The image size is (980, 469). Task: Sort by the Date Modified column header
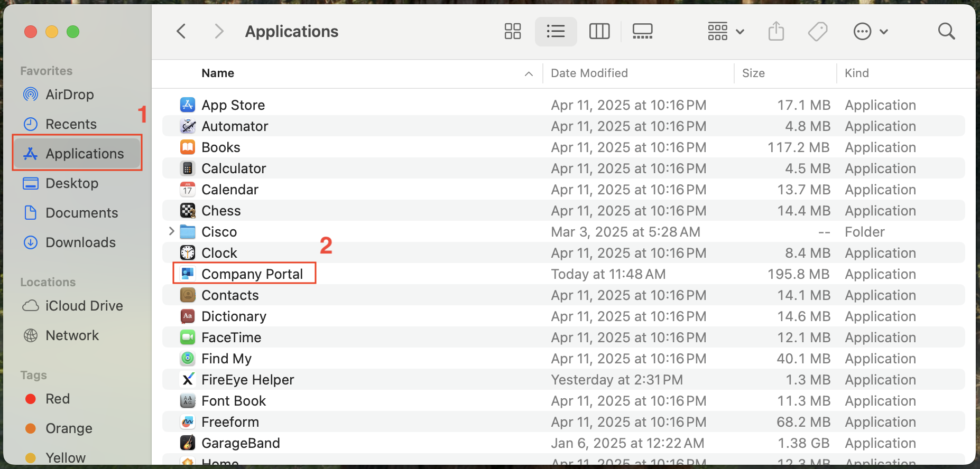click(589, 73)
